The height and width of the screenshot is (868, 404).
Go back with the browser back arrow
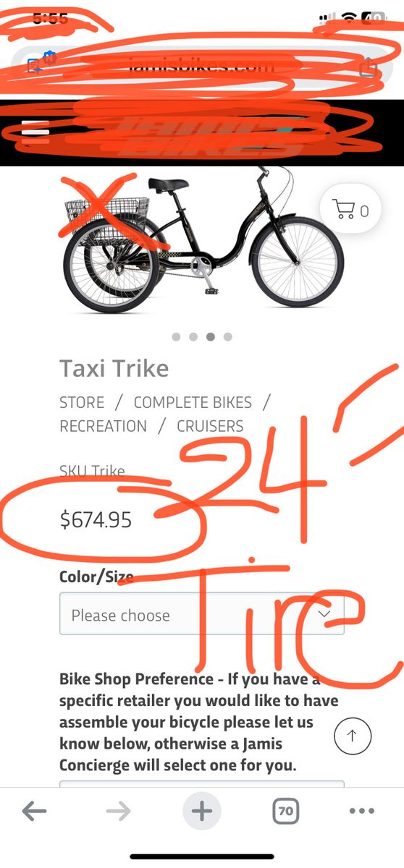pos(34,812)
